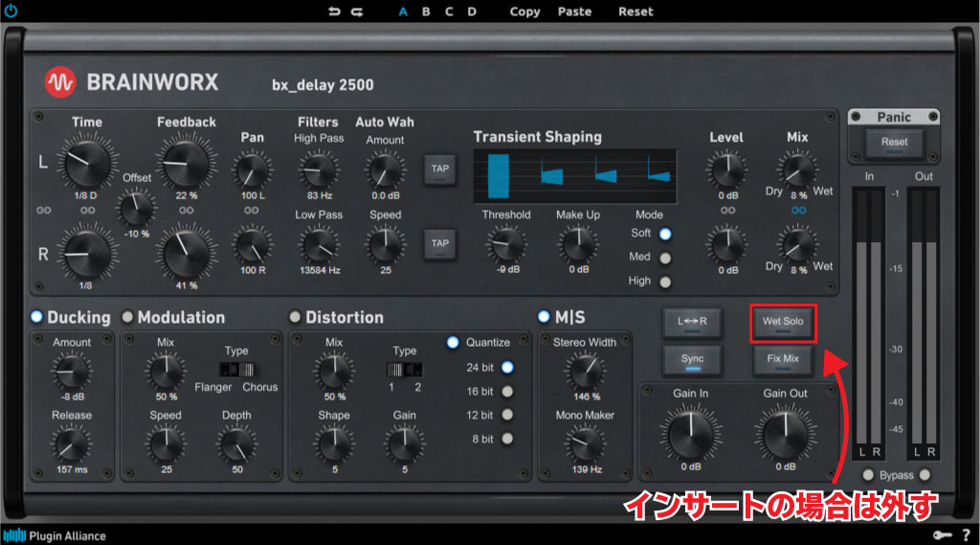Enable the Distortion section toggle
This screenshot has width=980, height=545.
point(295,317)
